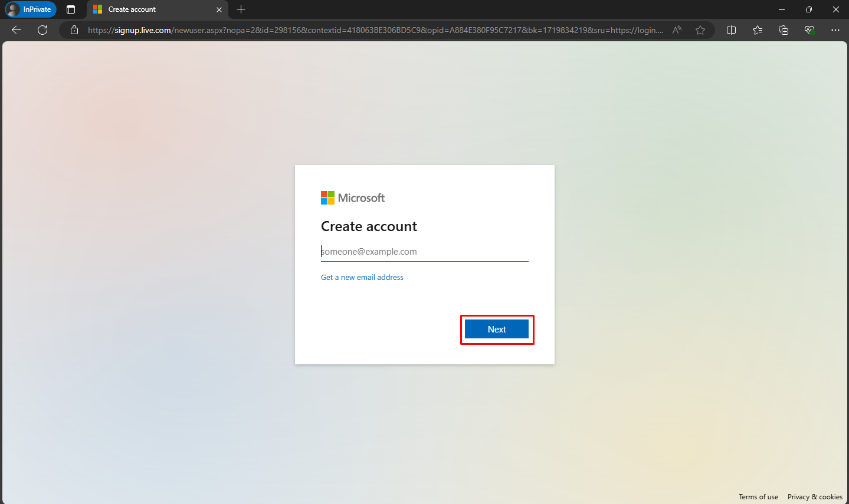Open Browser essentials heart icon
The image size is (849, 504).
809,30
